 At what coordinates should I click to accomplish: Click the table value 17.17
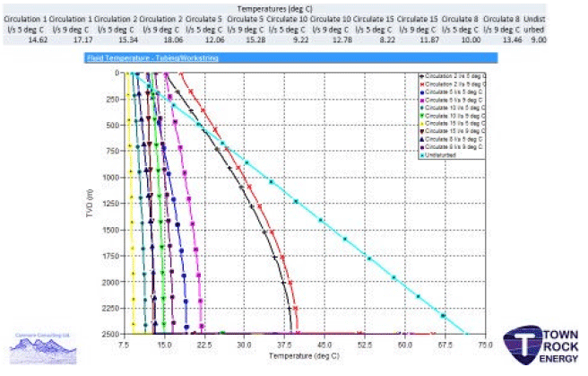82,39
